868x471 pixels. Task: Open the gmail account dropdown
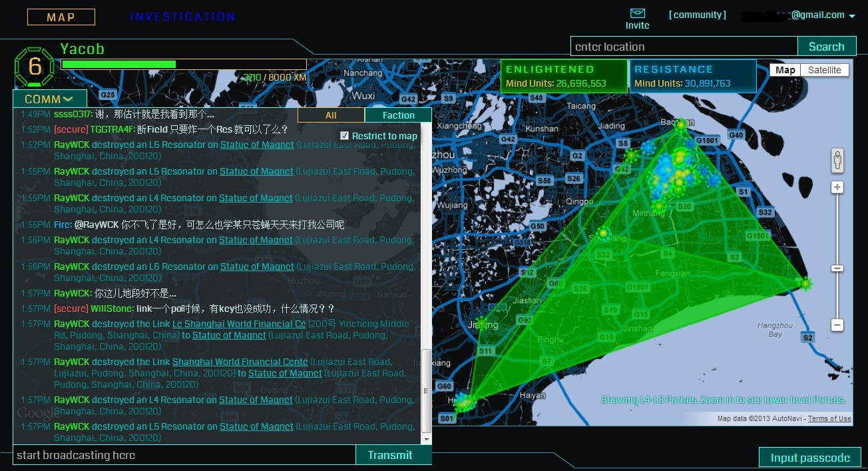tap(852, 16)
